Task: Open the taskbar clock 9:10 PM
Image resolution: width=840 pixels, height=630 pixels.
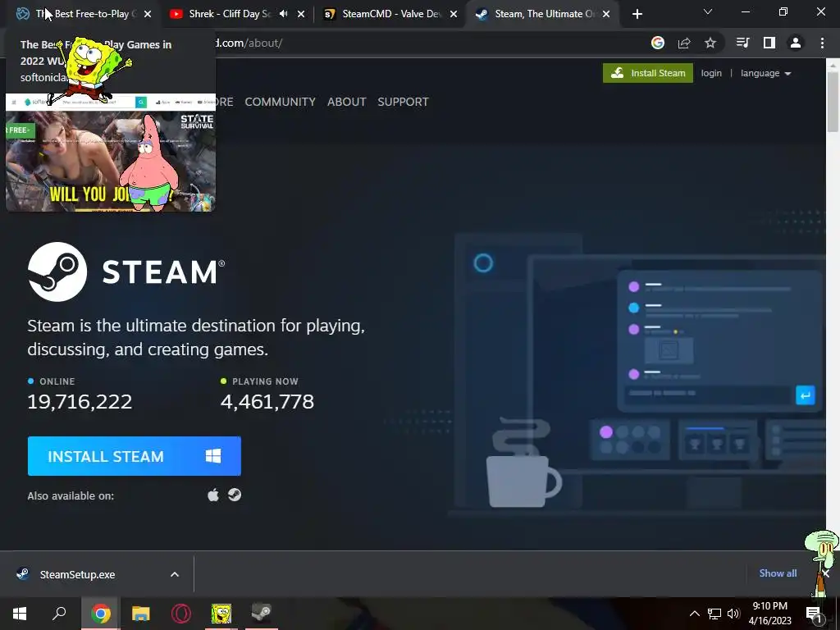Action: tap(769, 614)
